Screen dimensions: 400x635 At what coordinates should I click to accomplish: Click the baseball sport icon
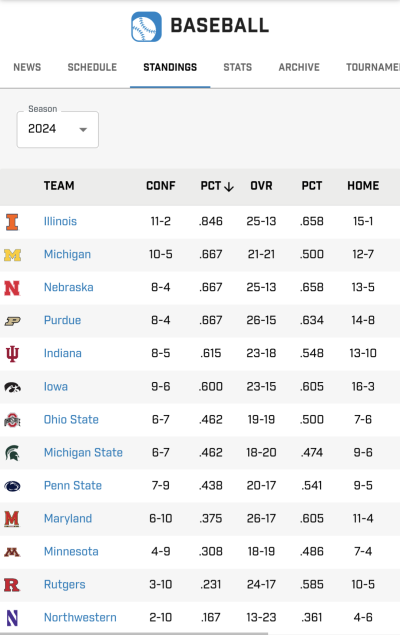pos(146,27)
